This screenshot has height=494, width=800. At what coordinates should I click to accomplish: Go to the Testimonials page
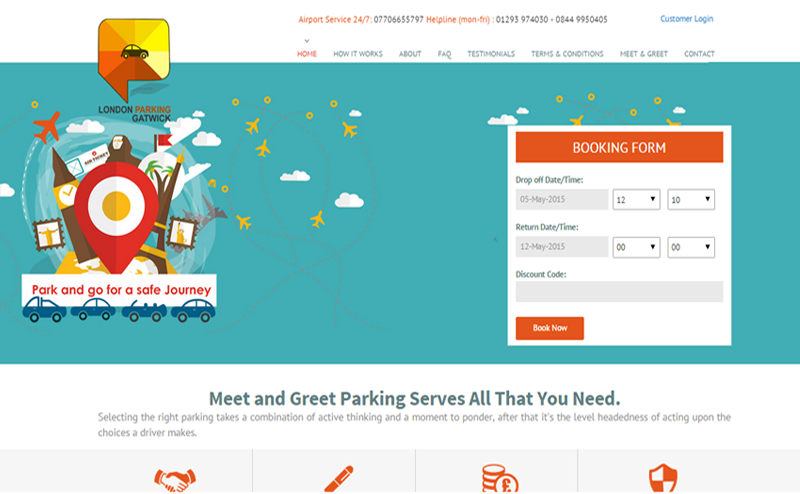tap(491, 54)
